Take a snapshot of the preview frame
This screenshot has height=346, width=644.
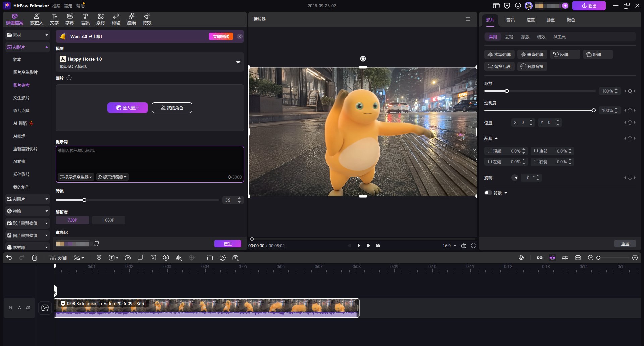pos(464,246)
